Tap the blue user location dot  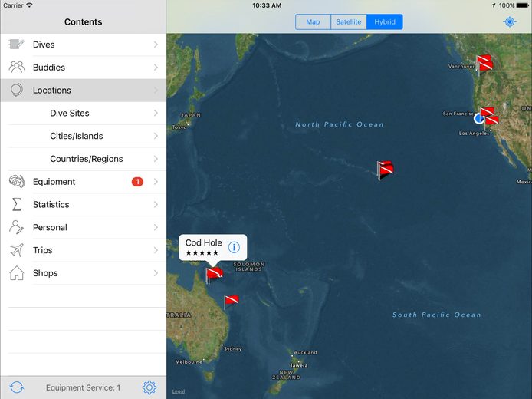pos(478,119)
